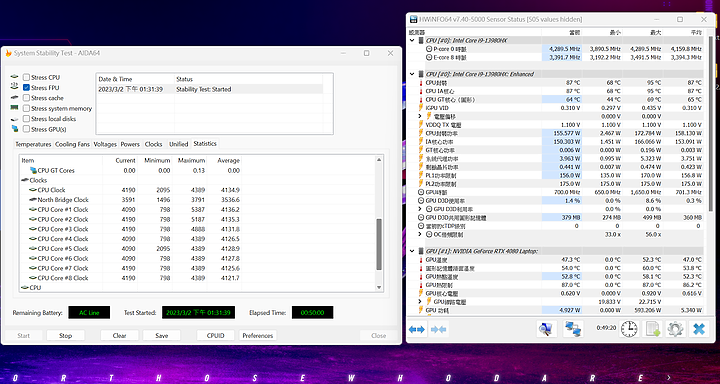
Task: Open the CPUID panel
Action: point(215,336)
